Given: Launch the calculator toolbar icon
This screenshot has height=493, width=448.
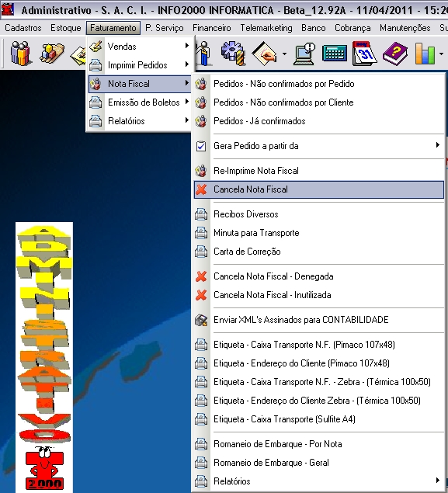Looking at the screenshot, I should 335,54.
